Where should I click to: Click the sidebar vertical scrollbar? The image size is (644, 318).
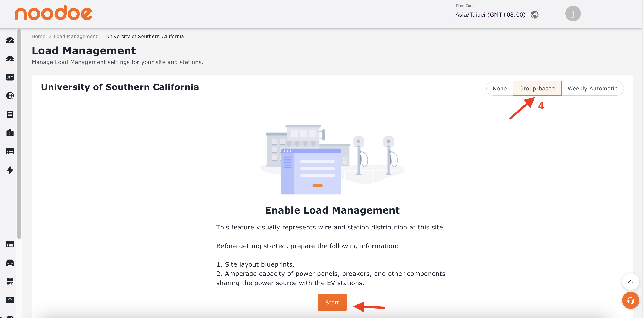pos(19,134)
